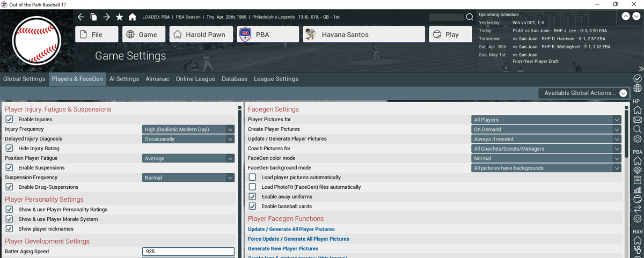
Task: Click the downward arrow in Upcoming Schedule
Action: 635,16
